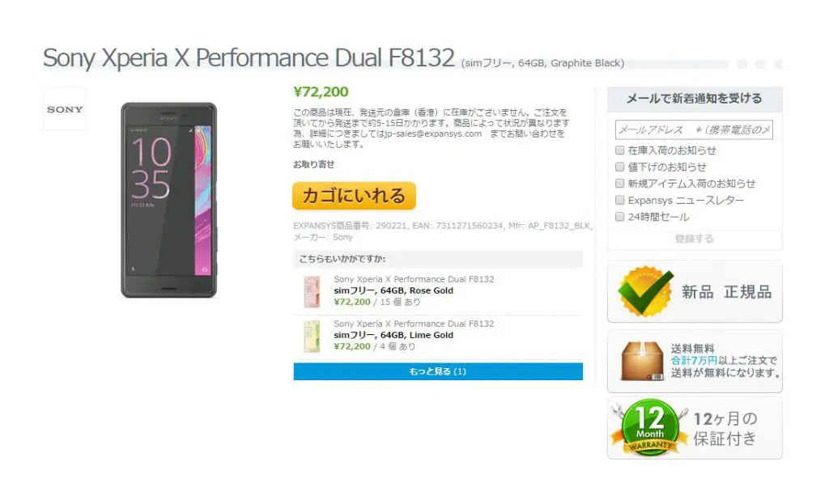The width and height of the screenshot is (829, 504).
Task: Check 新規アイテム入荷のお知らせ option
Action: pos(619,184)
